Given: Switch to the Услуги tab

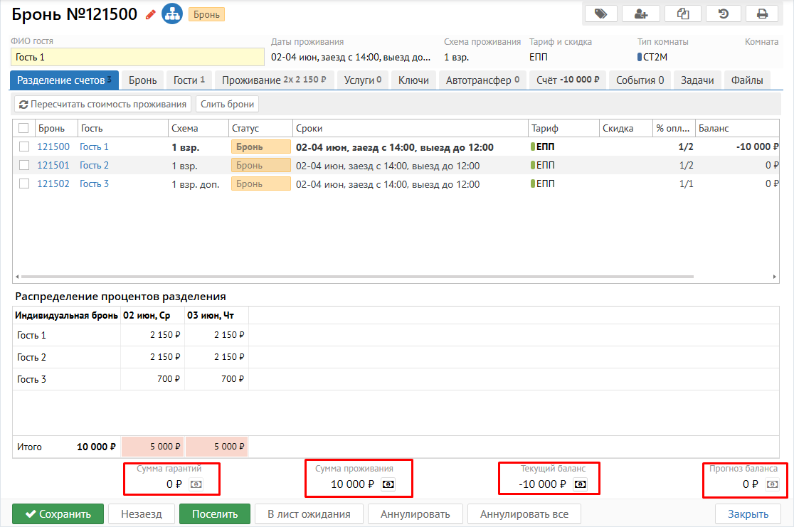Looking at the screenshot, I should (363, 80).
